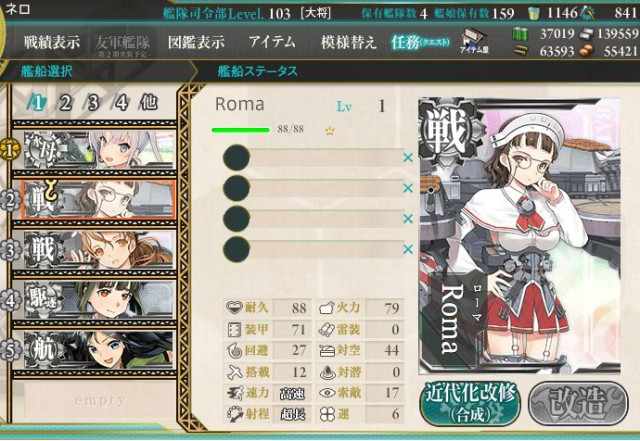Open the アイテム menu
Screen dimensions: 640x441
(272, 42)
